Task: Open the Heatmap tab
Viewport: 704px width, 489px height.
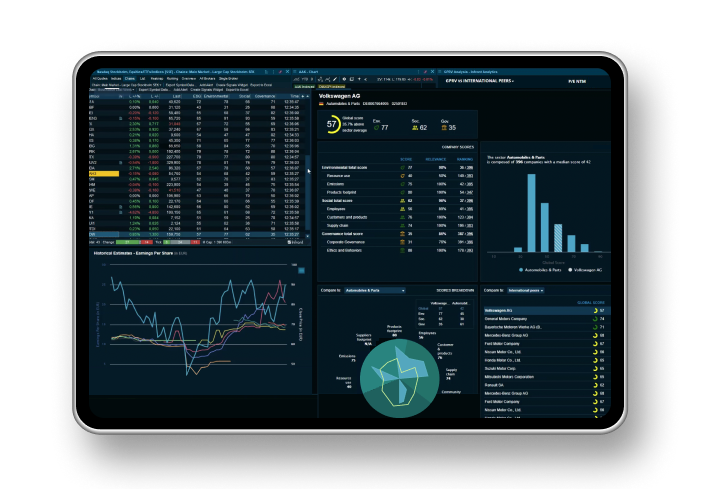Action: pyautogui.click(x=157, y=79)
